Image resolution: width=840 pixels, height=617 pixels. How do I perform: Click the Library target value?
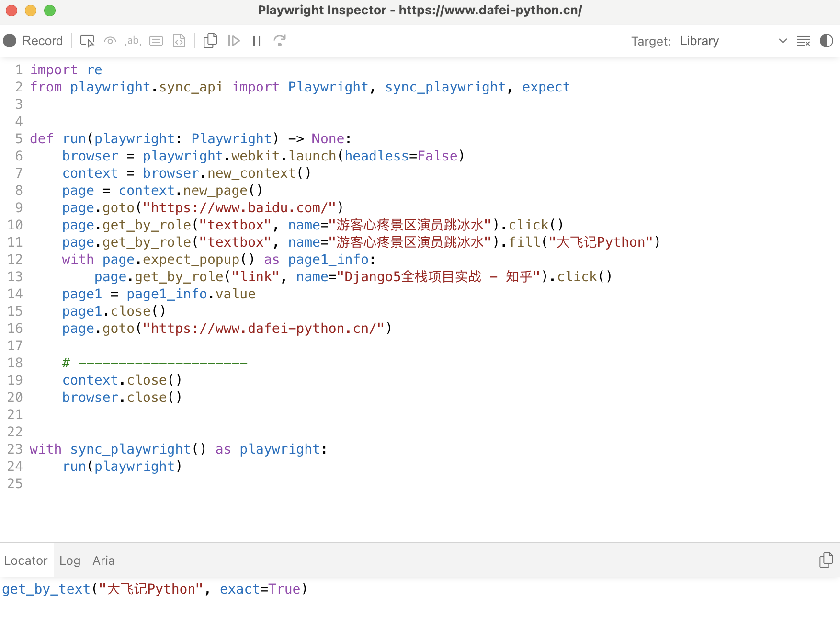pos(699,41)
